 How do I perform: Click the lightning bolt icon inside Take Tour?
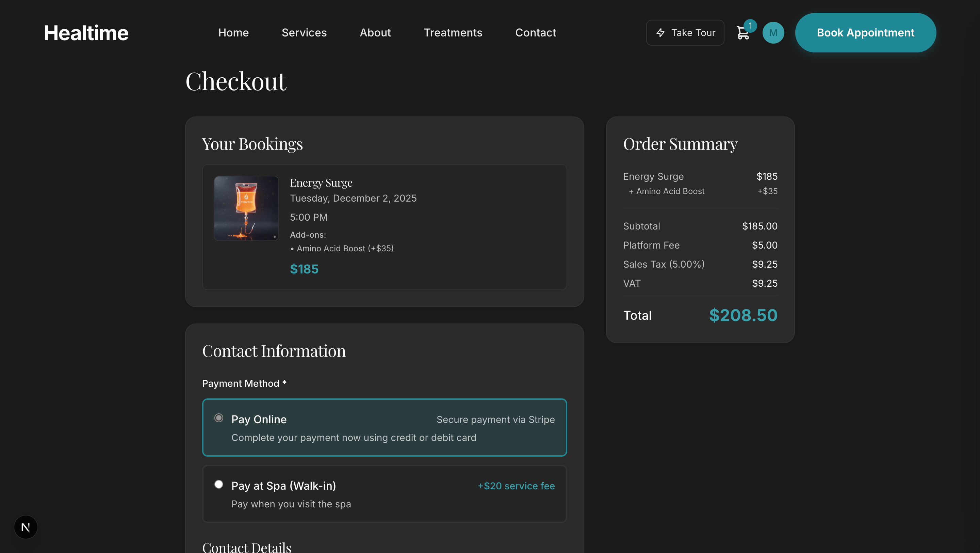click(x=660, y=33)
